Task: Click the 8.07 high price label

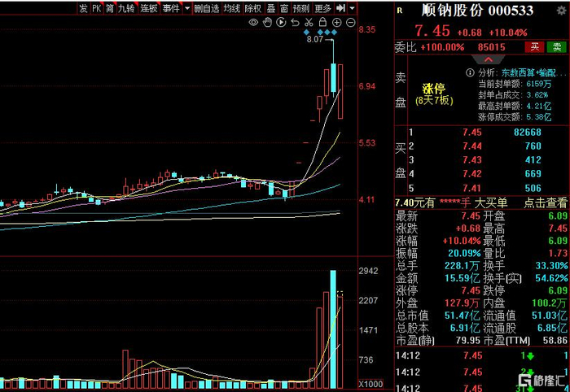Action: (315, 39)
